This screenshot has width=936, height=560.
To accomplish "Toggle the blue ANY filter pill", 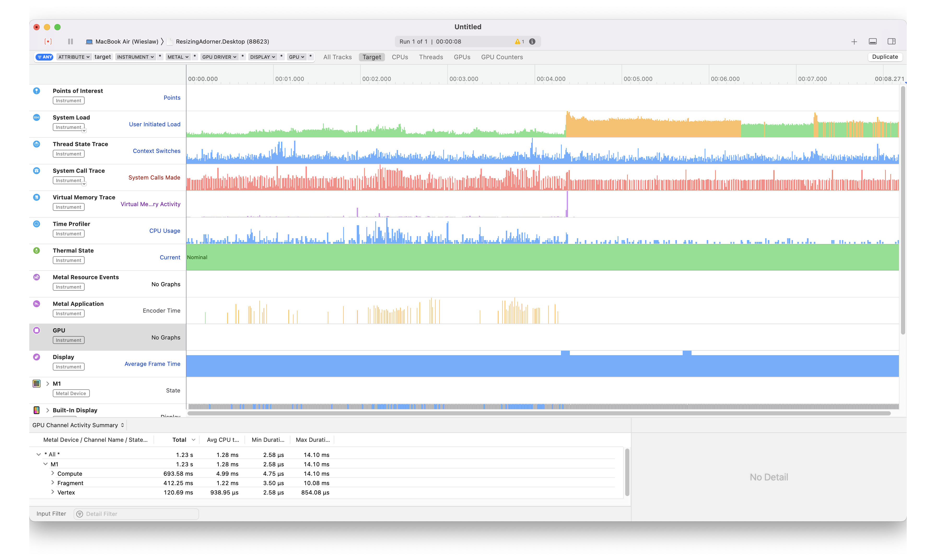I will click(x=45, y=57).
